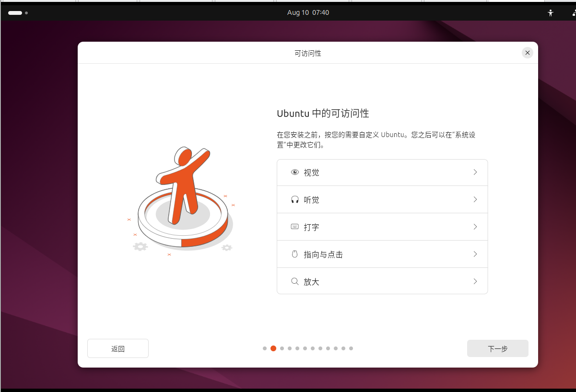
Task: Open the accessibility menu in top bar
Action: tap(551, 13)
